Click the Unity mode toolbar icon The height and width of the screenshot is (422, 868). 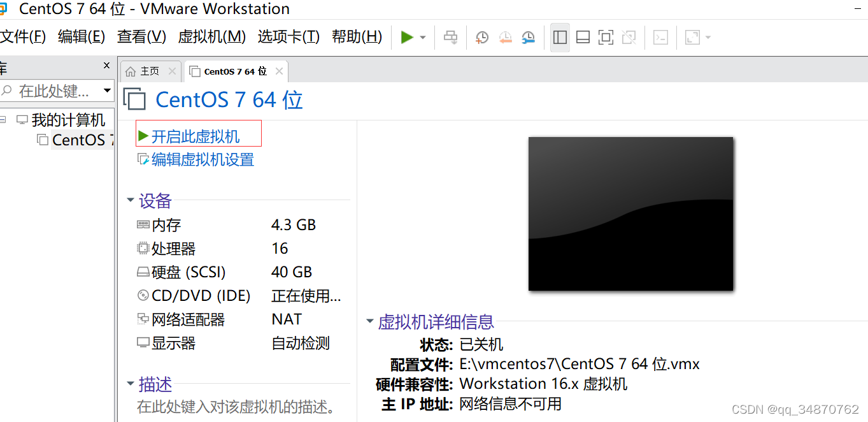coord(629,38)
